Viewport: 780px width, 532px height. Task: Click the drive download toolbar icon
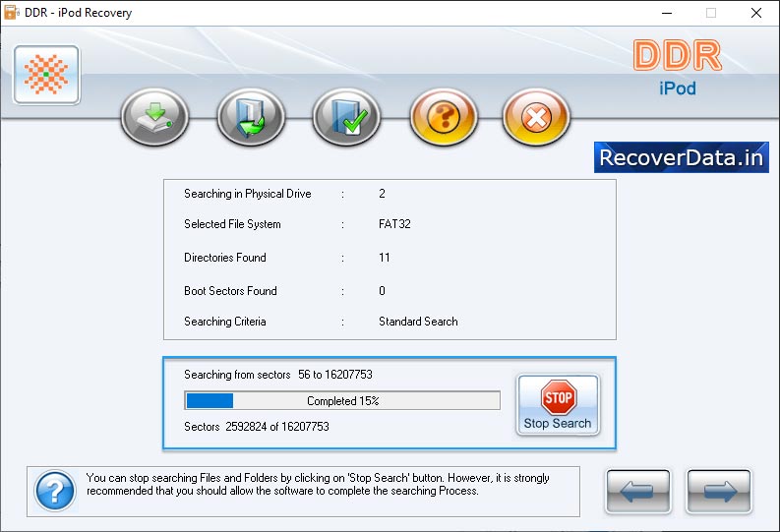154,117
